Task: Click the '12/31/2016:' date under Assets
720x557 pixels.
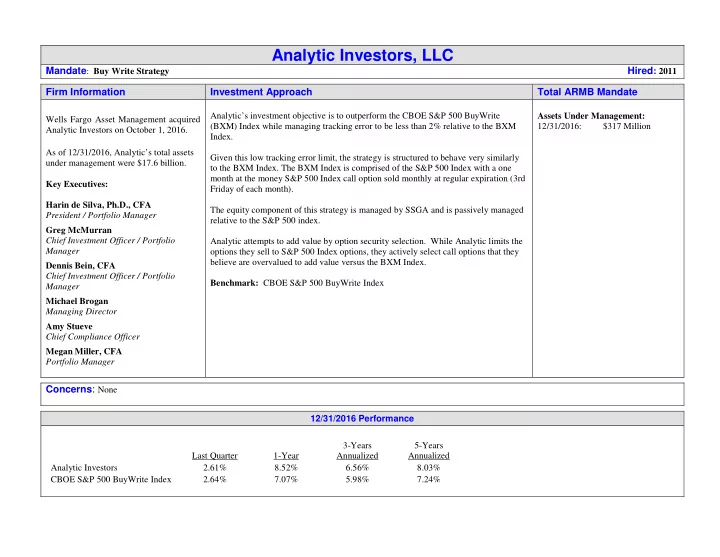Action: click(559, 126)
